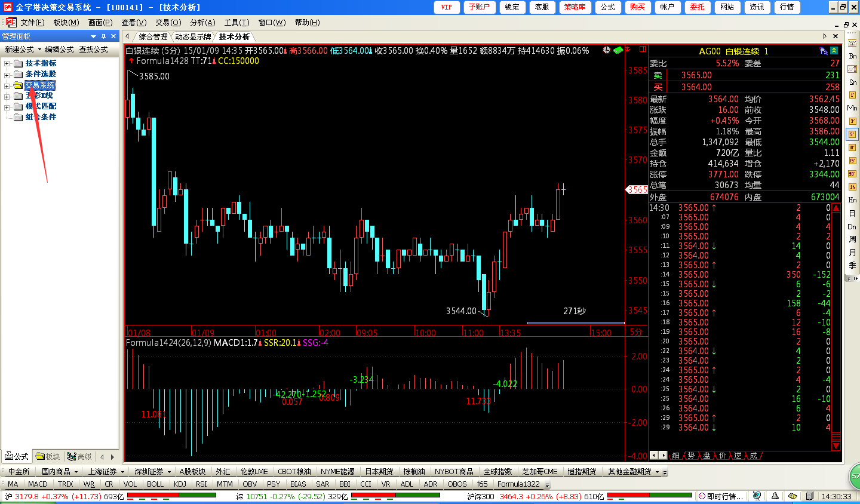Image resolution: width=860 pixels, height=504 pixels.
Task: Click the yellow double-arrow icon in quote header
Action: [834, 51]
